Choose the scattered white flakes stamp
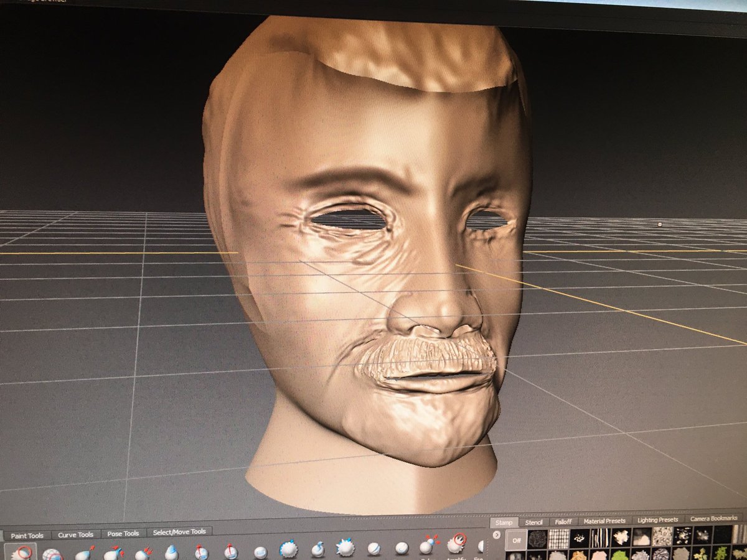 [x=682, y=535]
